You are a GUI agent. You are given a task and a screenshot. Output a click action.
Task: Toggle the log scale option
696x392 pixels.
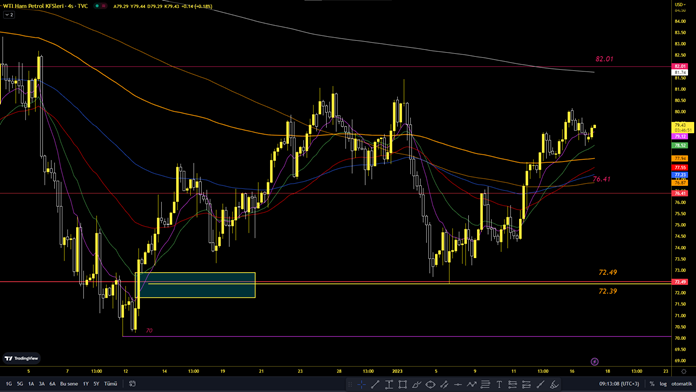[663, 384]
